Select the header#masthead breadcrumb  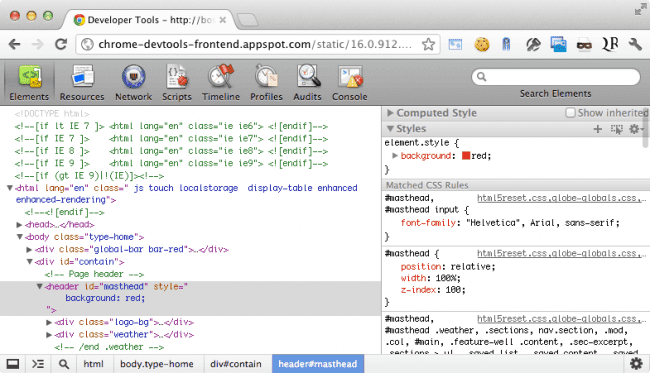(318, 364)
